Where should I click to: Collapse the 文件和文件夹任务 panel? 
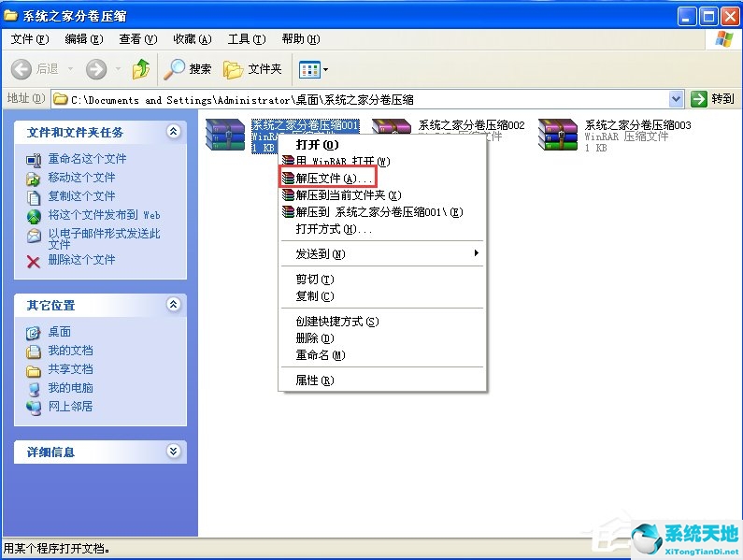pyautogui.click(x=174, y=131)
